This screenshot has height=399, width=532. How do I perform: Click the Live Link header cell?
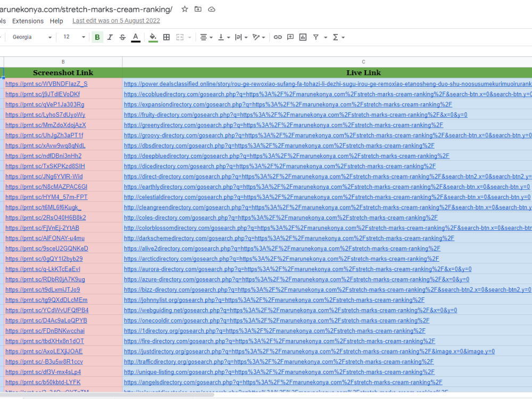363,72
